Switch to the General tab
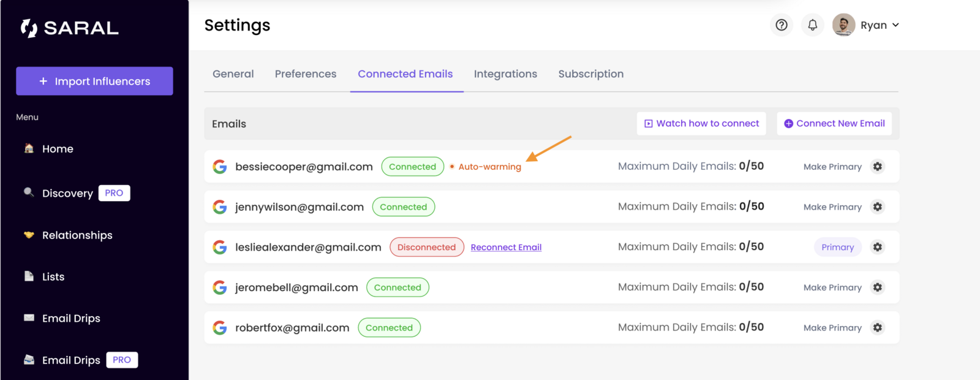The width and height of the screenshot is (980, 380). tap(233, 74)
